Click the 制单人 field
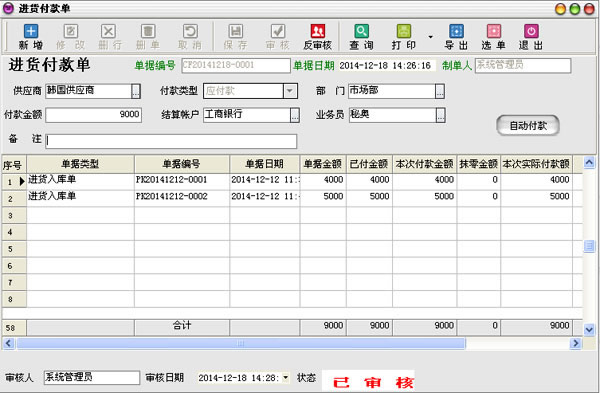 click(523, 65)
